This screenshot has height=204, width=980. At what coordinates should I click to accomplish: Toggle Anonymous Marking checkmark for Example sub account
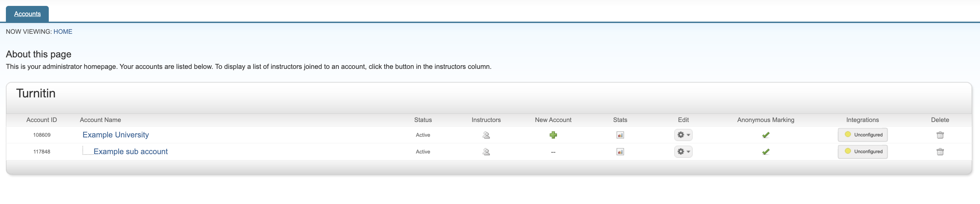[x=766, y=152]
